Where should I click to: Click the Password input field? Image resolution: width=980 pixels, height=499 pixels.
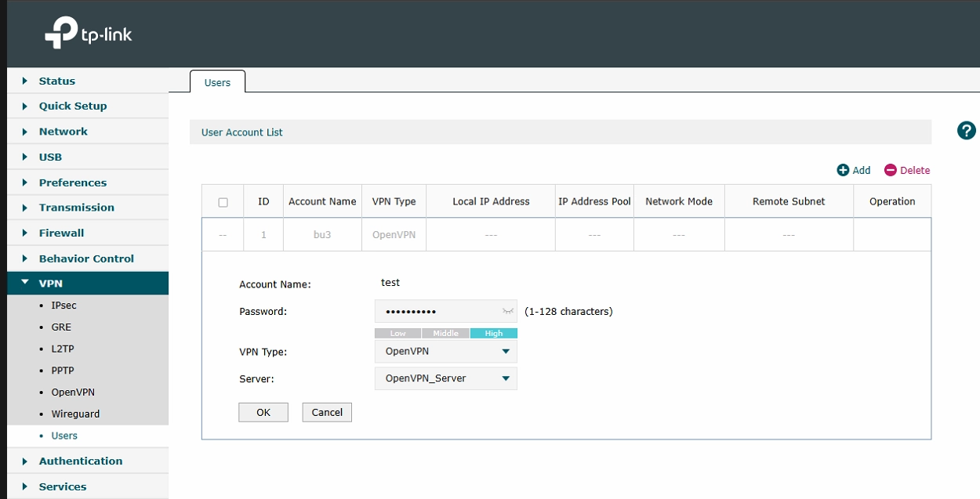pyautogui.click(x=437, y=312)
